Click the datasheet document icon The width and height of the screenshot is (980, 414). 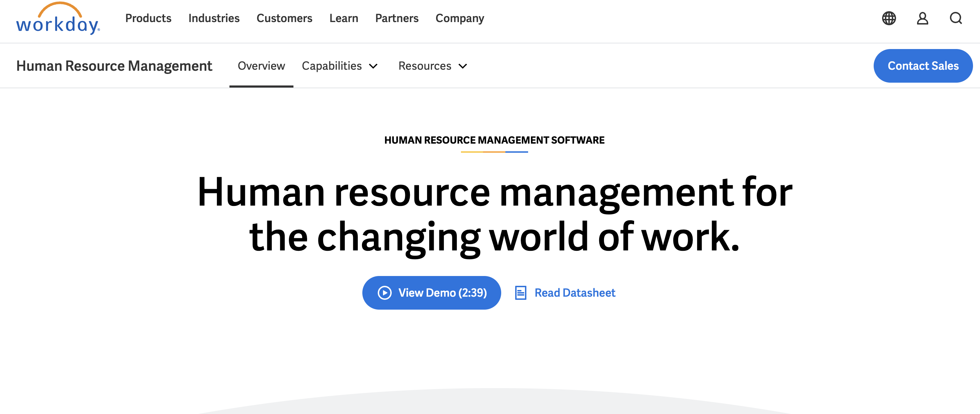tap(520, 292)
